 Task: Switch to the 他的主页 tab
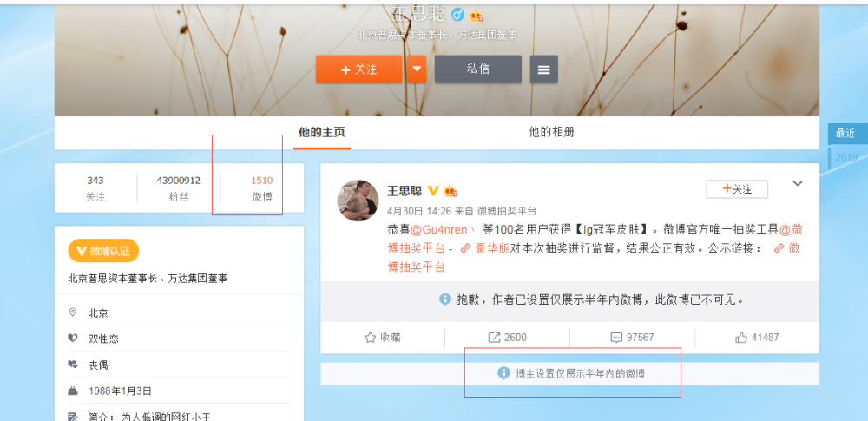[322, 133]
